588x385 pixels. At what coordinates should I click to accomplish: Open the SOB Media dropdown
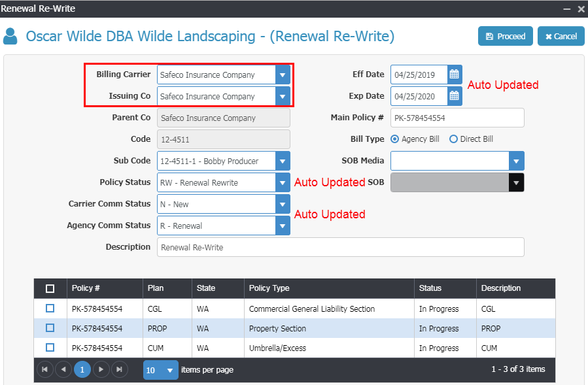point(516,161)
